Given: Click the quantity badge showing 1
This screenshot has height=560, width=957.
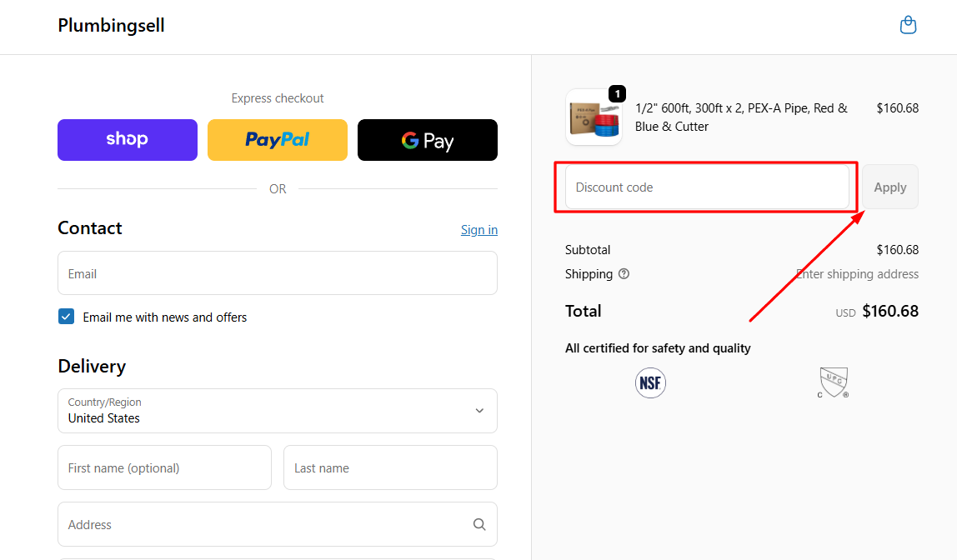Looking at the screenshot, I should tap(617, 94).
